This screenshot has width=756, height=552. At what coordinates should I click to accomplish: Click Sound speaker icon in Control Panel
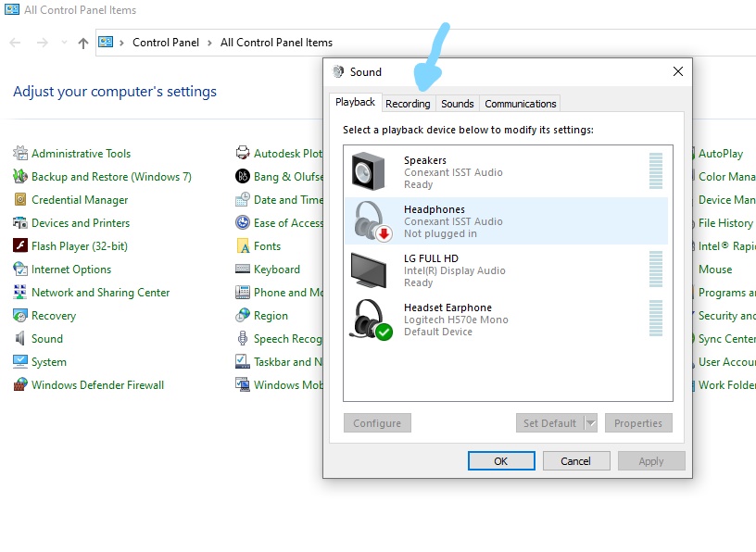(20, 338)
